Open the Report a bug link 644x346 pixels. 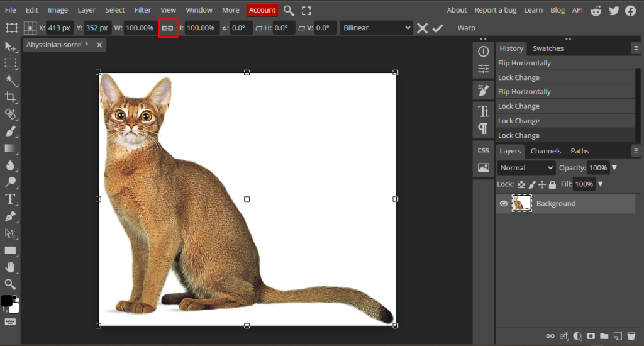[496, 10]
